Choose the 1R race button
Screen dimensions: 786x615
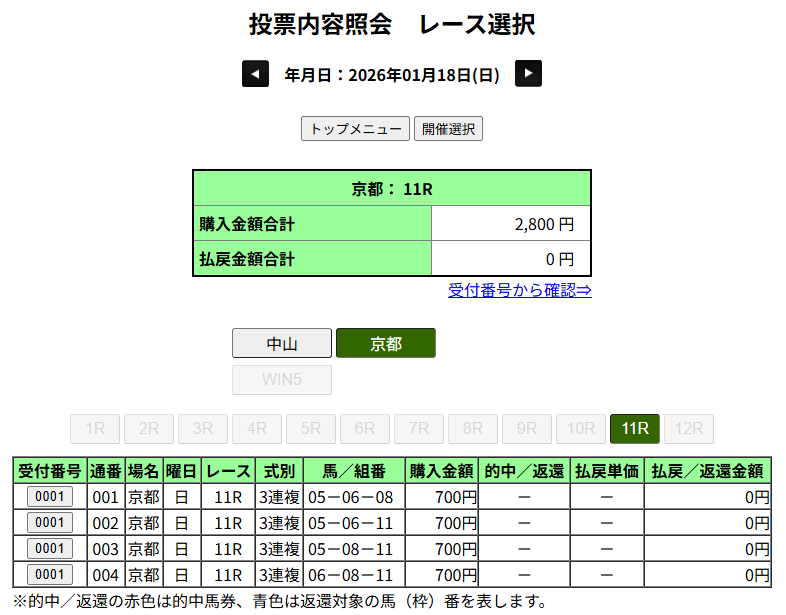[x=95, y=429]
